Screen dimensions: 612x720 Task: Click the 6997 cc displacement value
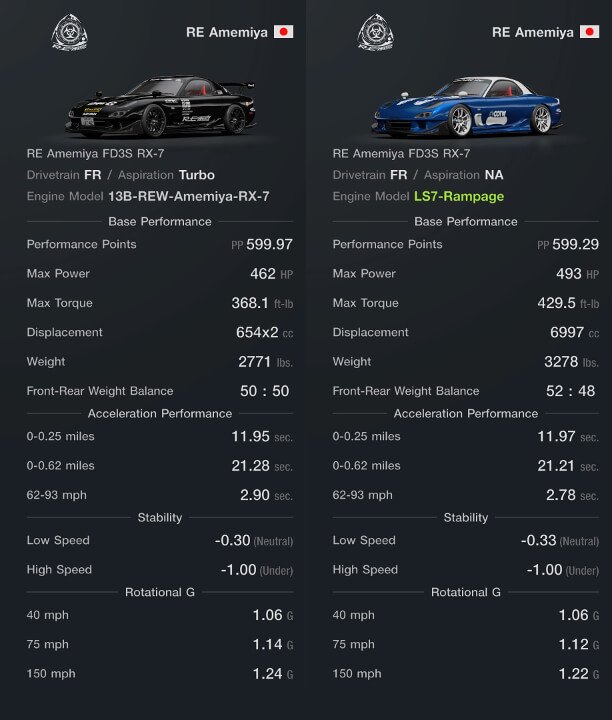click(574, 332)
